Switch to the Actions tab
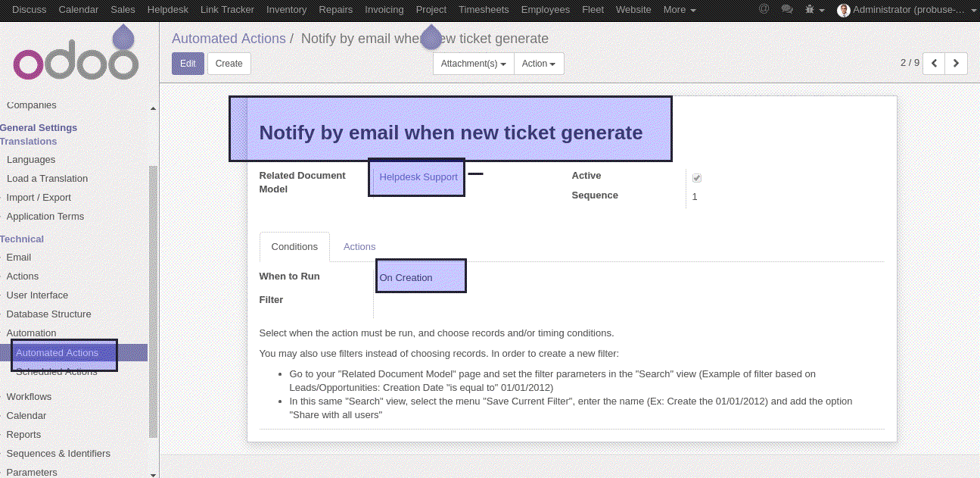Screen dimensions: 980x478 coord(359,247)
